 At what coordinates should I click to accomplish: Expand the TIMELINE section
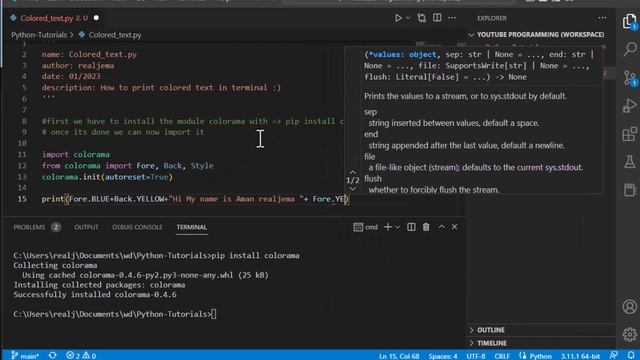click(x=492, y=343)
